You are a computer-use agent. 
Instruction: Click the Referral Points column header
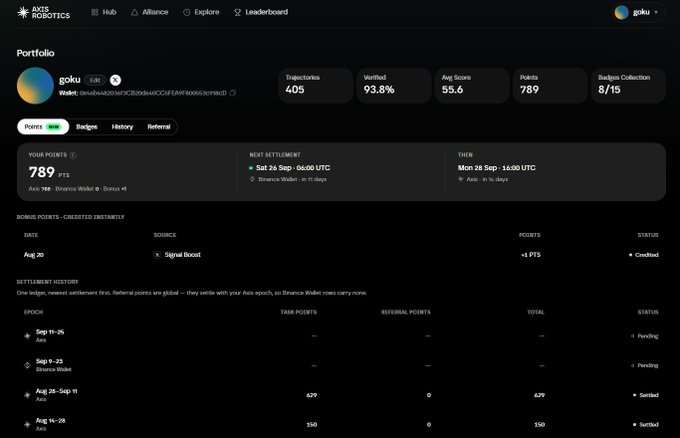[x=405, y=312]
